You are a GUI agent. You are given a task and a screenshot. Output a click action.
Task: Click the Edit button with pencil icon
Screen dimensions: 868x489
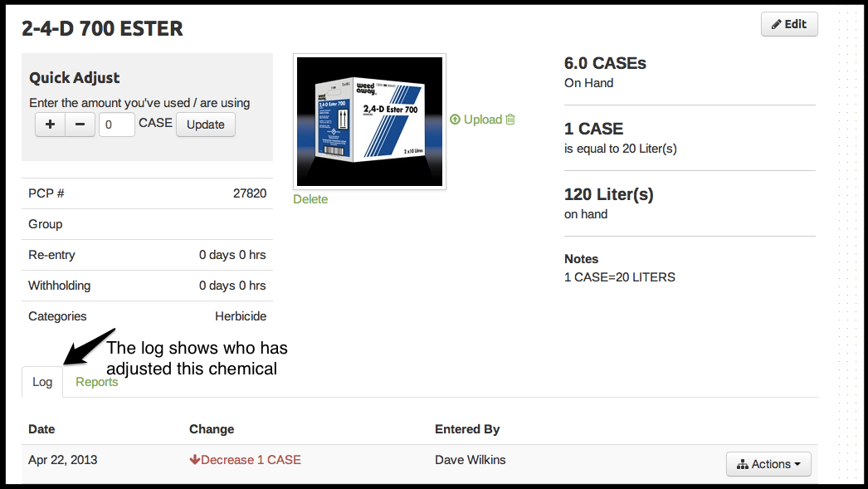(x=788, y=24)
